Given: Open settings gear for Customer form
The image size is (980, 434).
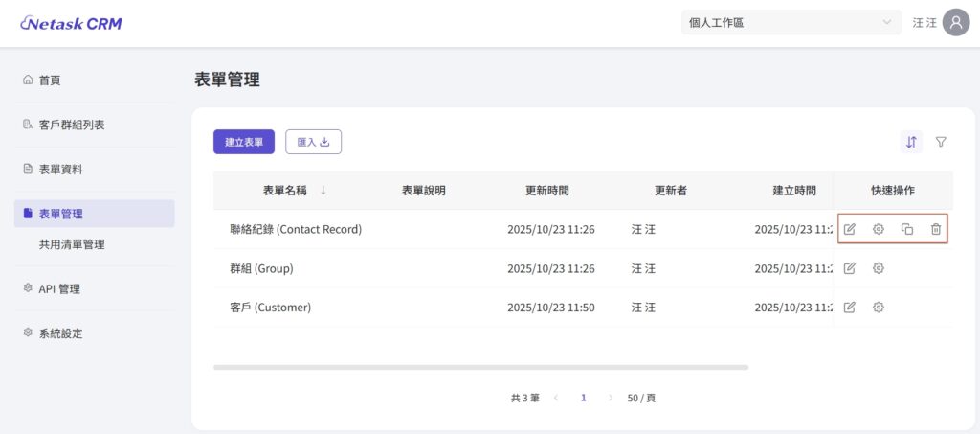Looking at the screenshot, I should pos(878,308).
